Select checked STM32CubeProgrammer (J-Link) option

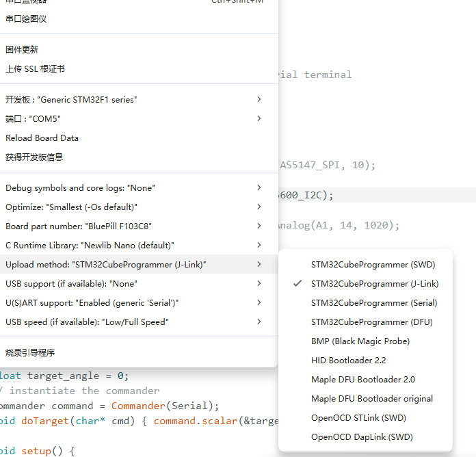tap(365, 284)
